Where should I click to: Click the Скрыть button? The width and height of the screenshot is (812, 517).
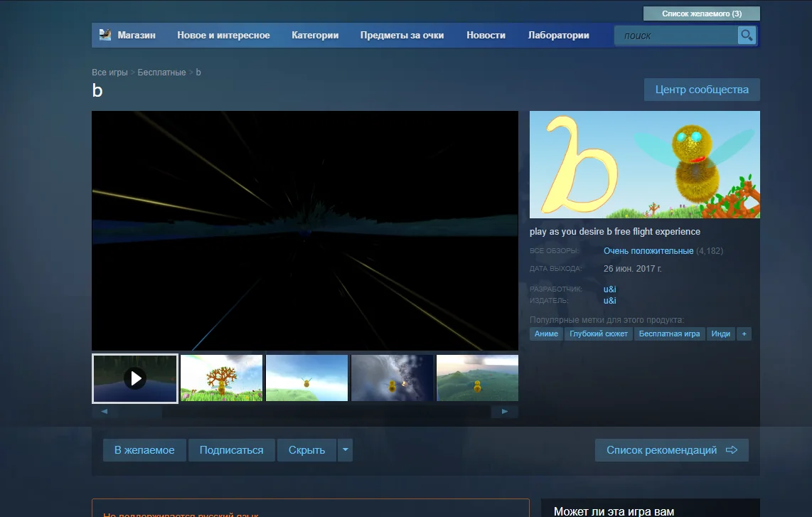306,449
